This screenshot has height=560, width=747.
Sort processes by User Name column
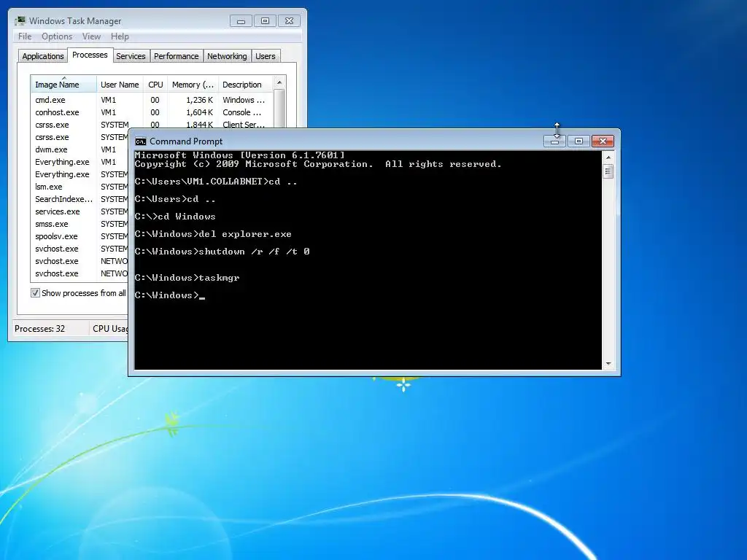coord(120,85)
